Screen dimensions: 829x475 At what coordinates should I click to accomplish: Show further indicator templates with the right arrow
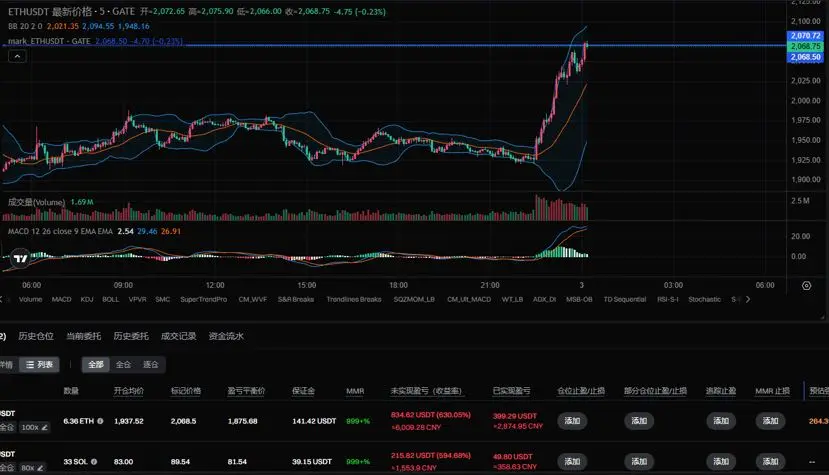(748, 299)
